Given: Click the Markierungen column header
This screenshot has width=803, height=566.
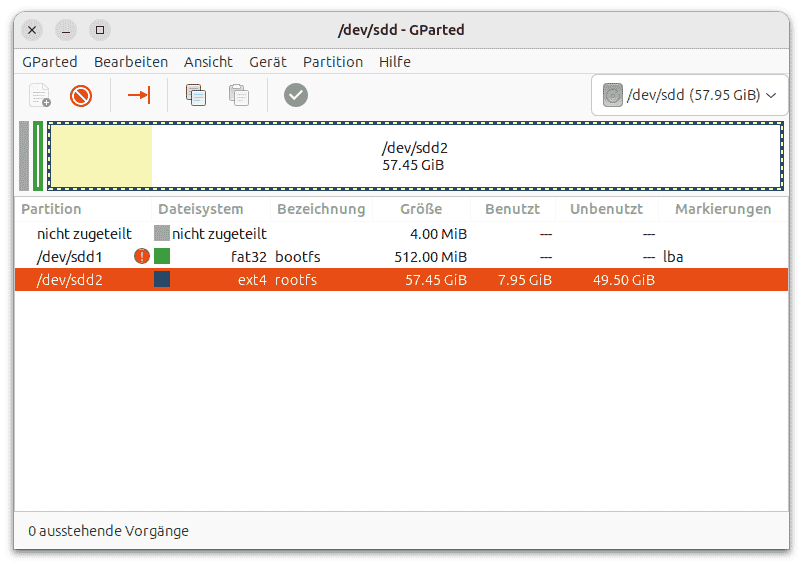Looking at the screenshot, I should [x=723, y=209].
